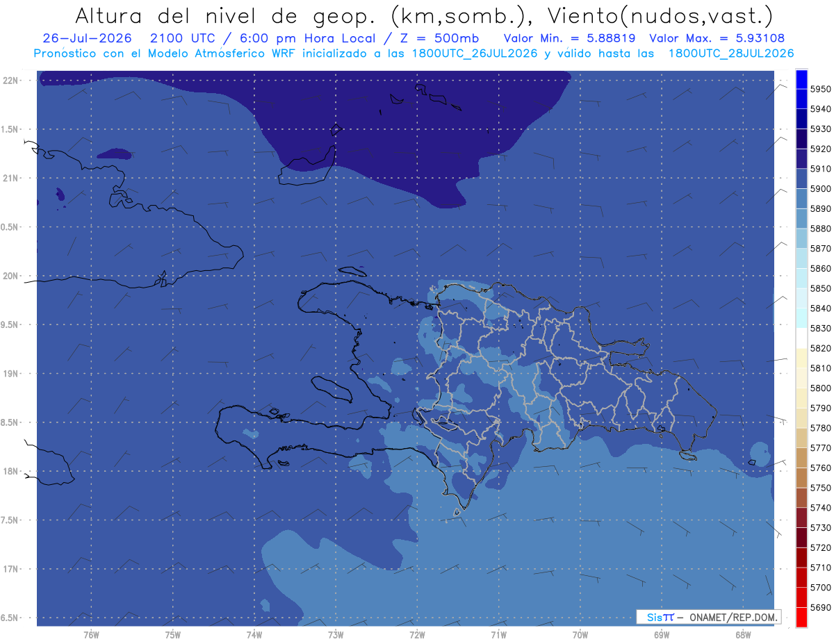Image resolution: width=834 pixels, height=644 pixels.
Task: Click the 22N latitude axis label
Action: click(x=10, y=80)
